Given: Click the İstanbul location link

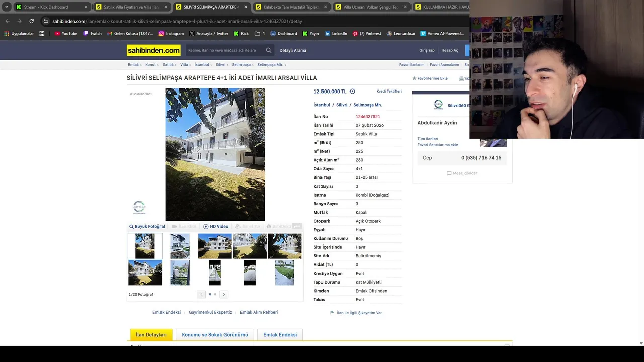Looking at the screenshot, I should click(x=322, y=105).
